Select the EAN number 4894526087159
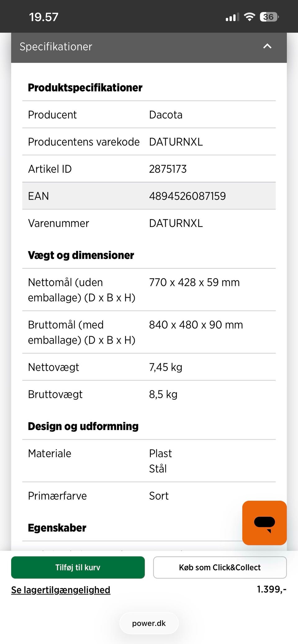This screenshot has width=298, height=644. pyautogui.click(x=187, y=196)
